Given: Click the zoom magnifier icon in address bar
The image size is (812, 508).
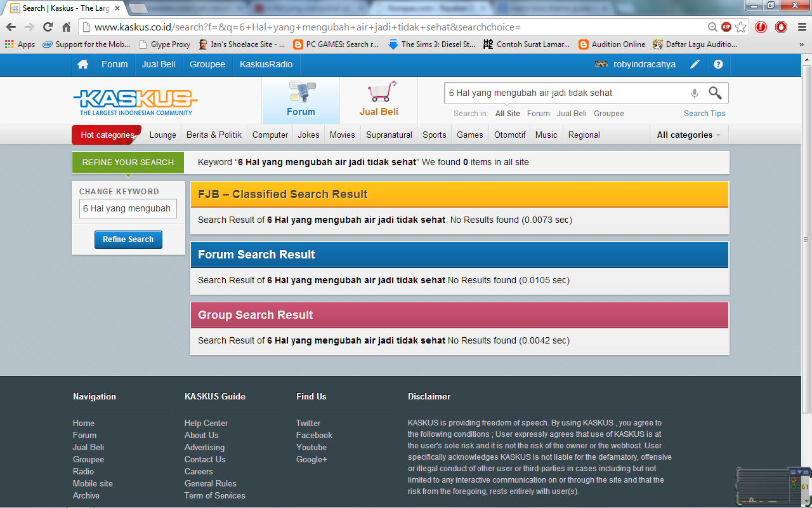Looking at the screenshot, I should [x=713, y=27].
